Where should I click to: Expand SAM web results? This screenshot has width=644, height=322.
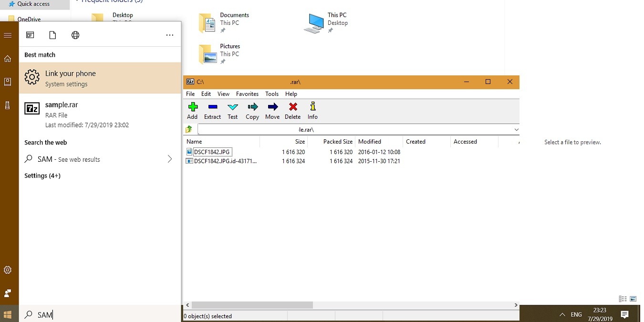pos(170,159)
